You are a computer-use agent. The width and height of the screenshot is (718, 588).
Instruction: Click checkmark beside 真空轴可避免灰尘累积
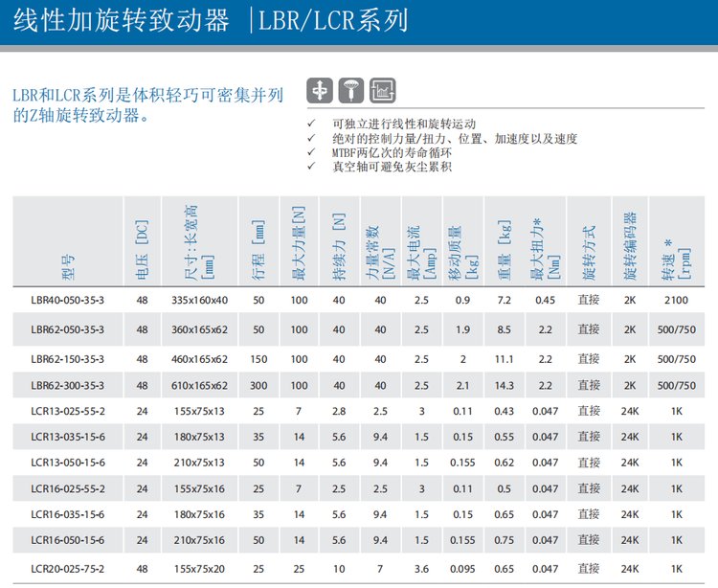tap(311, 167)
